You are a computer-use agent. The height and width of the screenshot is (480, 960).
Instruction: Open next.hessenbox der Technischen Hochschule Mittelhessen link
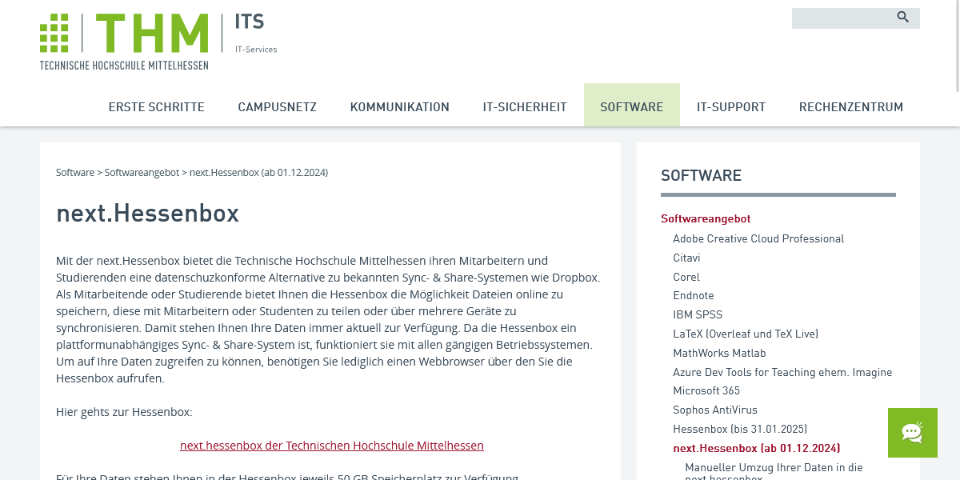pyautogui.click(x=332, y=446)
